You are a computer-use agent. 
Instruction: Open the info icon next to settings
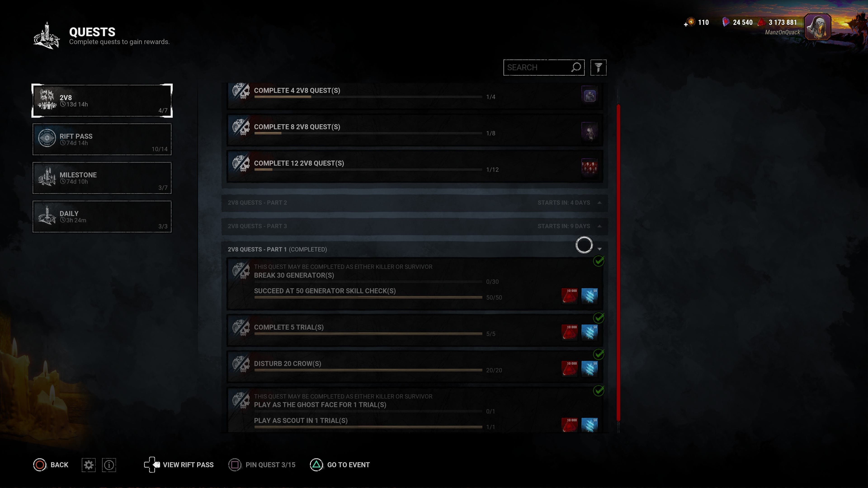[109, 465]
